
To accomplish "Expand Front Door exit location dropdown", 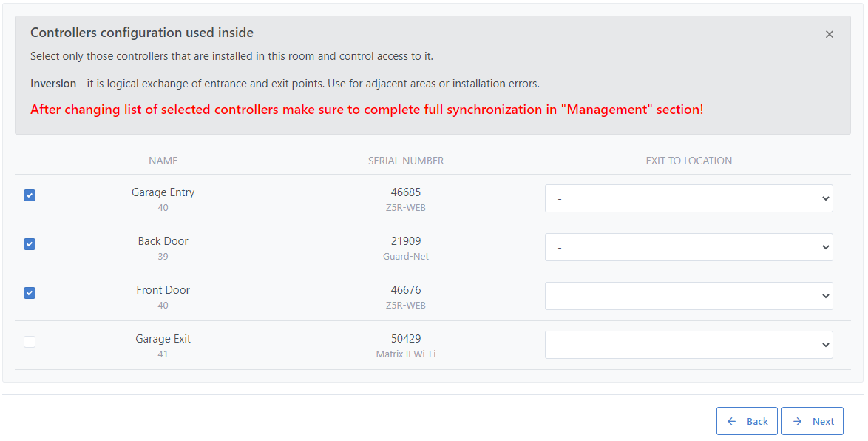I will (x=688, y=296).
